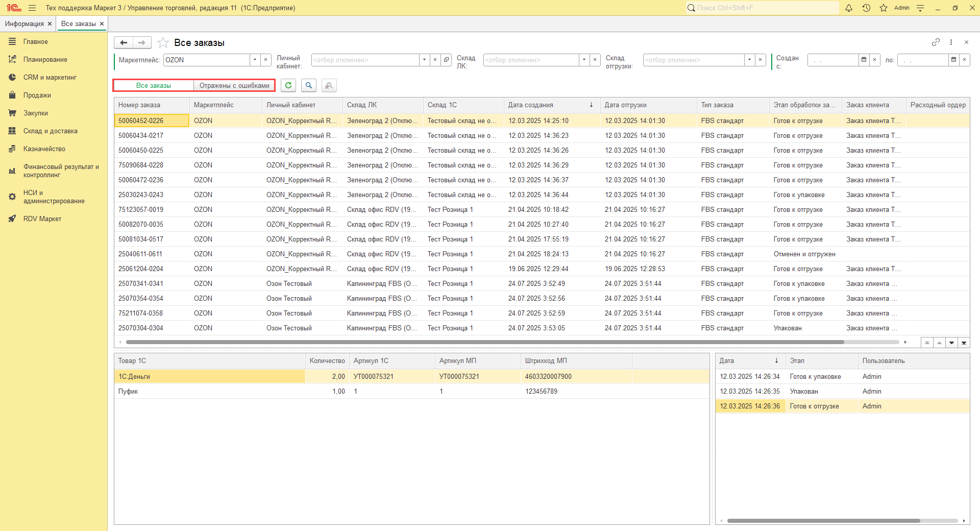Select the Все заказы filter toggle
The height and width of the screenshot is (531, 980).
[x=154, y=85]
